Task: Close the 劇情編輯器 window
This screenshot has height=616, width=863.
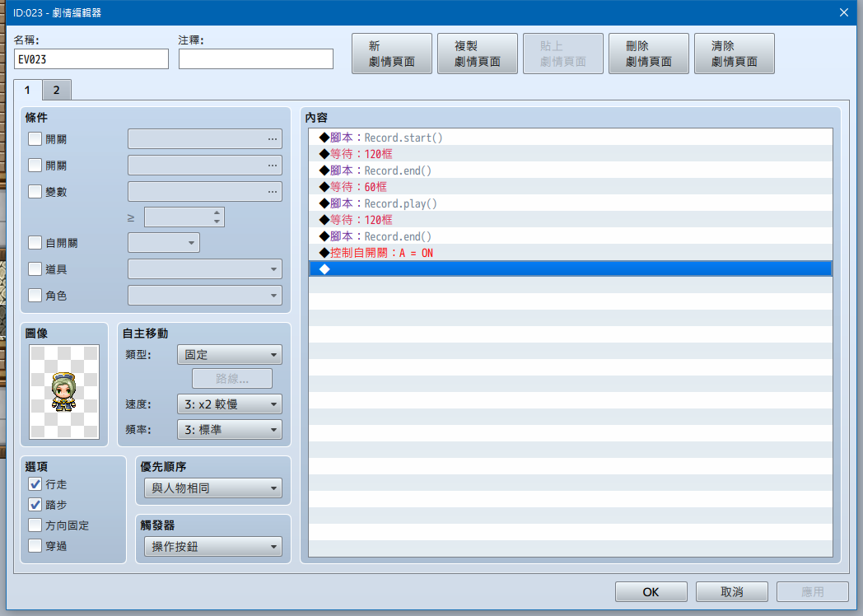Action: pyautogui.click(x=844, y=12)
